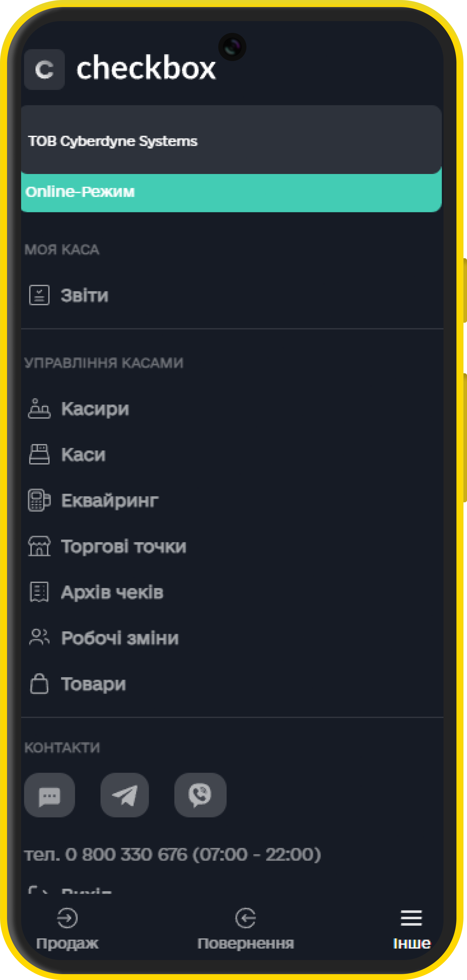The height and width of the screenshot is (980, 467).
Task: Call the 0 800 330 676 phone number
Action: 172,854
